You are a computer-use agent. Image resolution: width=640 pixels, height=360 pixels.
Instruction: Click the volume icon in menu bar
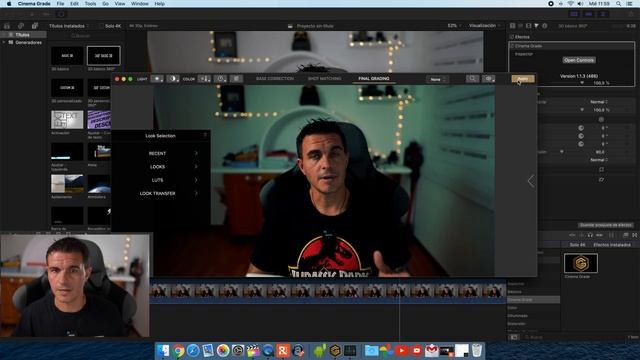coord(580,3)
